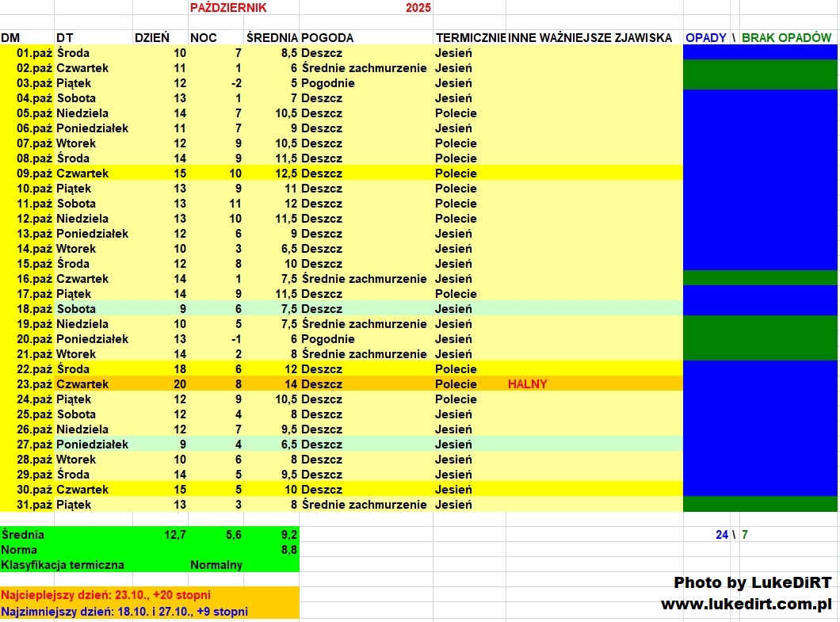Select the 2025 year cell

[x=418, y=8]
